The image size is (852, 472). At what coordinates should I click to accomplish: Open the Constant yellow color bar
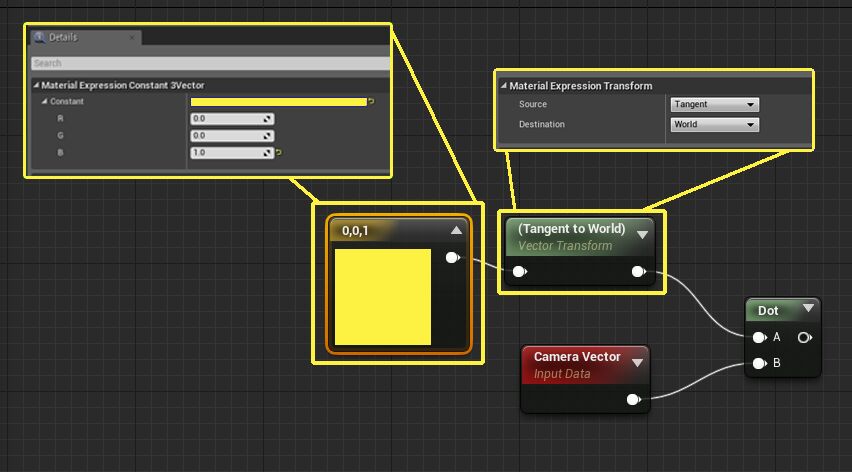point(279,102)
